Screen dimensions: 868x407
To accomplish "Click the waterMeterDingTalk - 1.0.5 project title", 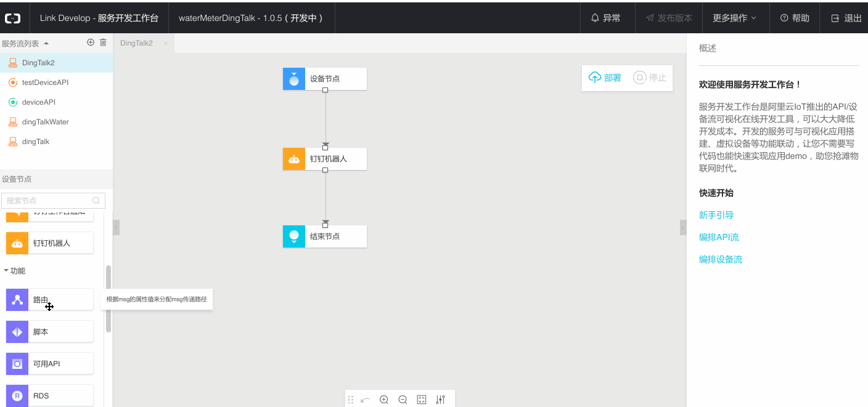I will (251, 18).
